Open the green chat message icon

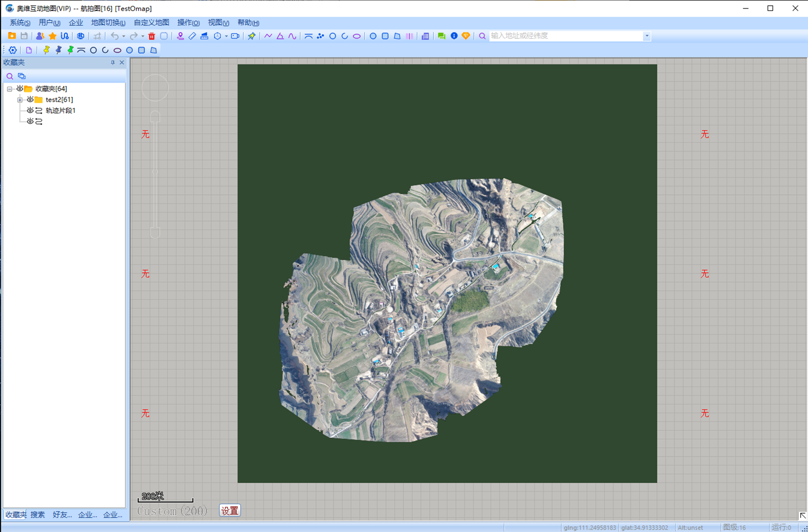pyautogui.click(x=441, y=36)
